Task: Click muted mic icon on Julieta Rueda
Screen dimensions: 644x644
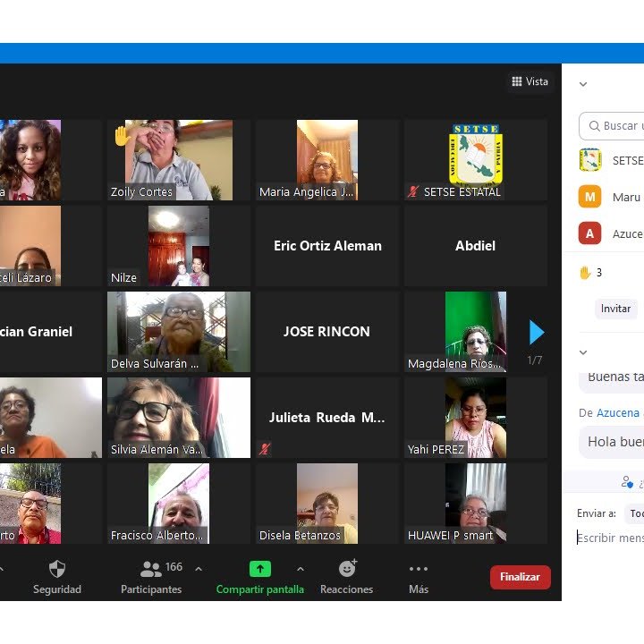Action: (x=265, y=449)
